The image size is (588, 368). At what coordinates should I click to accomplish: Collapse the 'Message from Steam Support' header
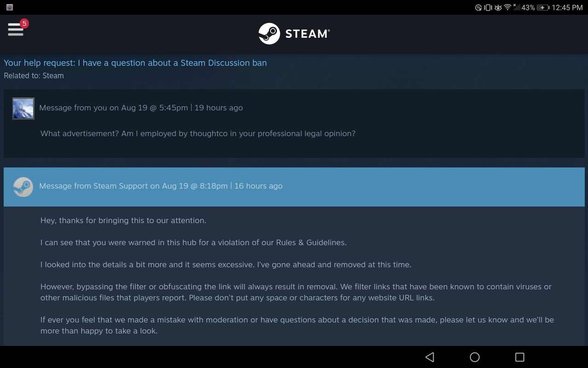click(294, 187)
